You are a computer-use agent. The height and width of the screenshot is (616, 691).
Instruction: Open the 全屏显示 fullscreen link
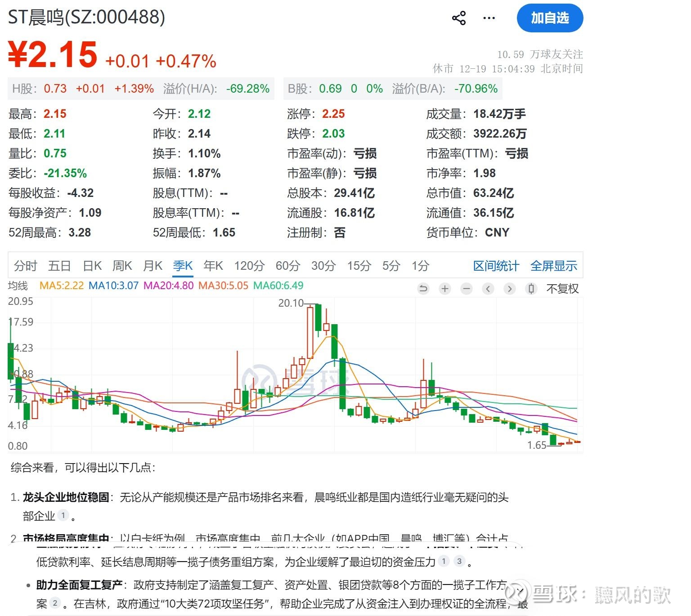(554, 266)
